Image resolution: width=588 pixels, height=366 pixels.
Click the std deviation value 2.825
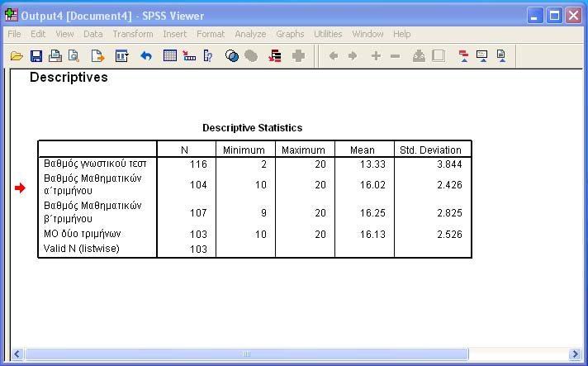(x=449, y=212)
